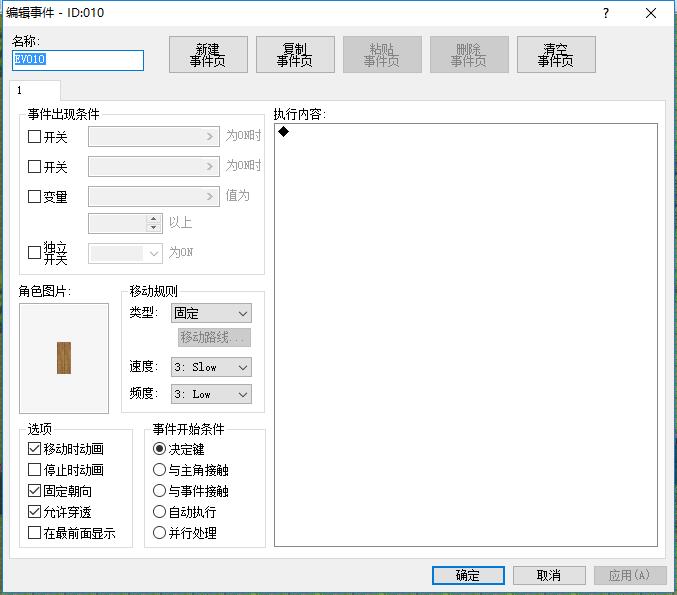Check the 停止时动画 option
677x595 pixels.
tap(34, 470)
